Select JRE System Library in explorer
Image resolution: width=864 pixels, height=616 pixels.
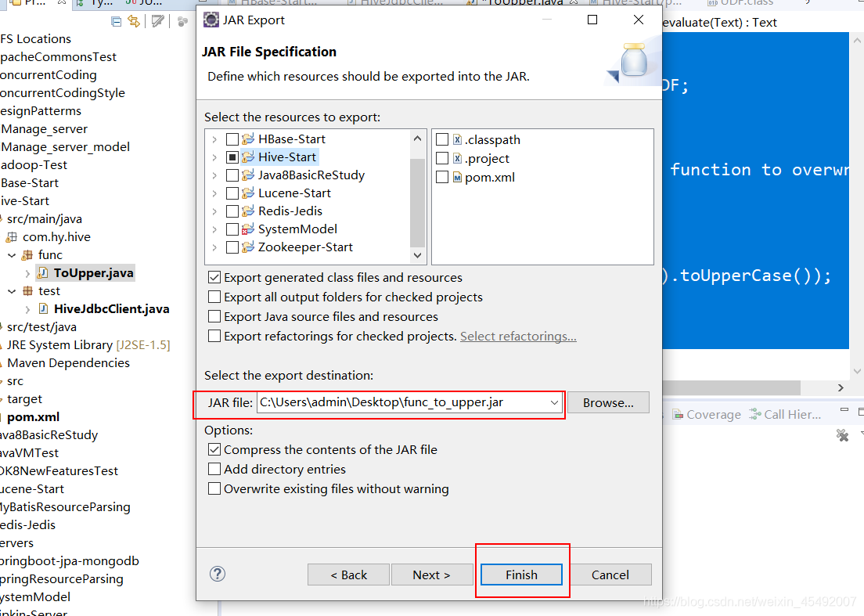88,345
